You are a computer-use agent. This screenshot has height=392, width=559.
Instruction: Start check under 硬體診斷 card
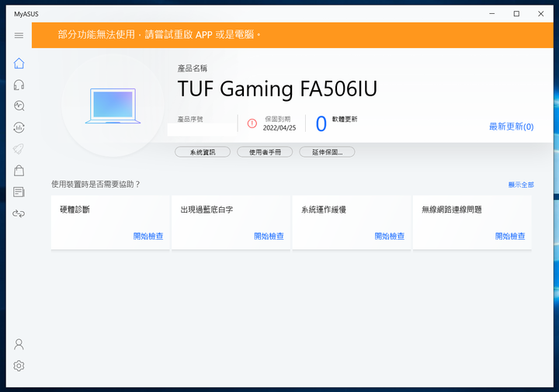pyautogui.click(x=148, y=236)
